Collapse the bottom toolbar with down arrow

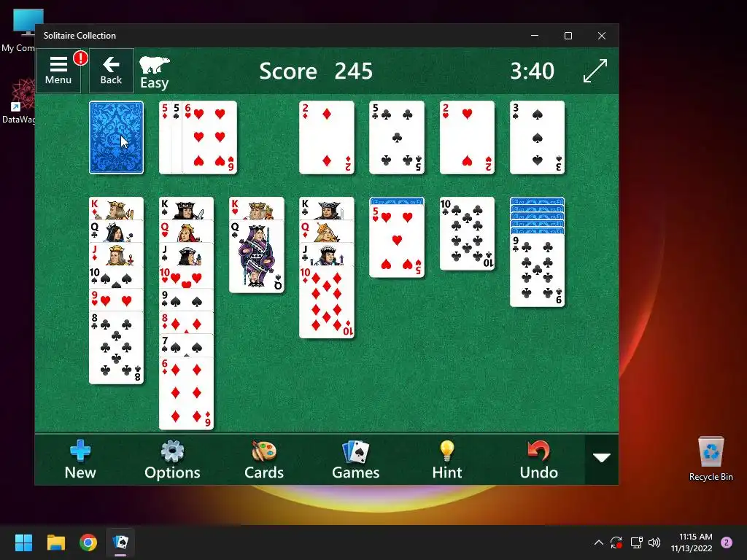click(x=602, y=458)
